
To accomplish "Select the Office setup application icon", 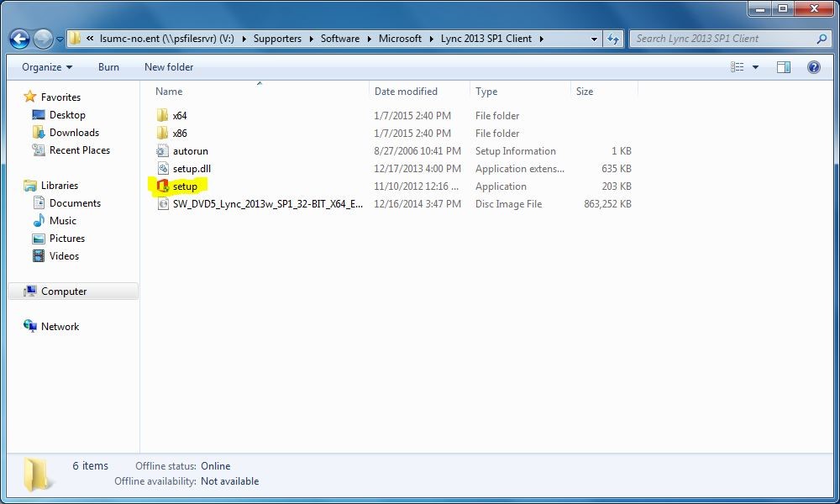I will [162, 186].
